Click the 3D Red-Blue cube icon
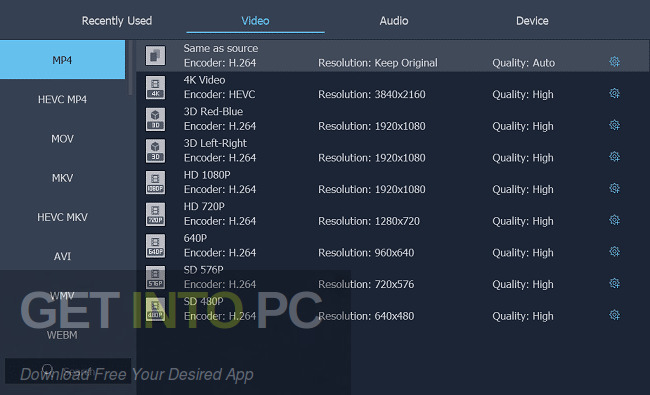The image size is (650, 395). (x=155, y=119)
